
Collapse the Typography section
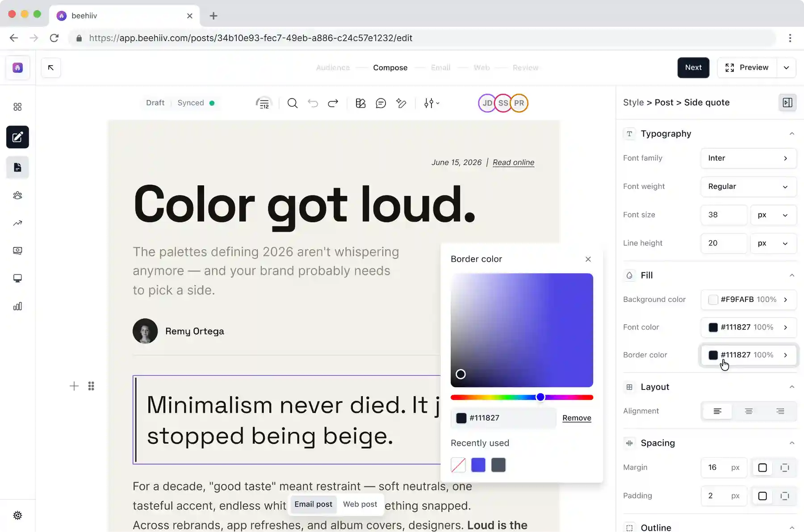tap(791, 134)
